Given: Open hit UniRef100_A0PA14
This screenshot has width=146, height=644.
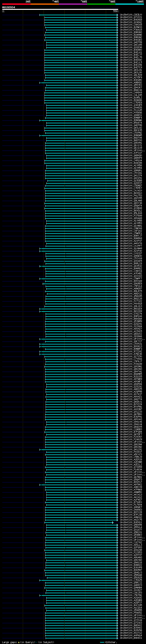Looking at the screenshot, I should (x=131, y=636).
